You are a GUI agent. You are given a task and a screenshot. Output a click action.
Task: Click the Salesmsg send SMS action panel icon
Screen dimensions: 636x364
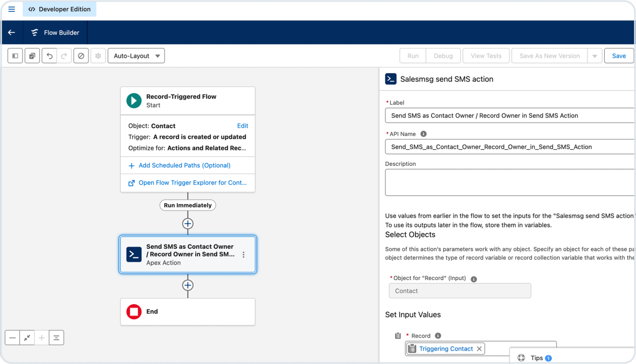391,79
